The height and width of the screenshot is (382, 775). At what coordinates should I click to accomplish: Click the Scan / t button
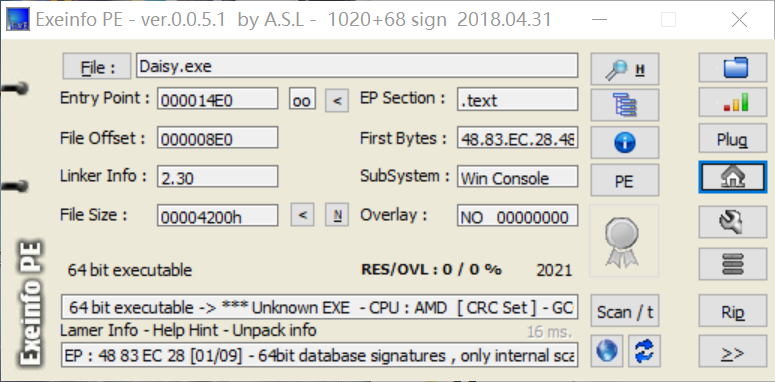tap(625, 311)
